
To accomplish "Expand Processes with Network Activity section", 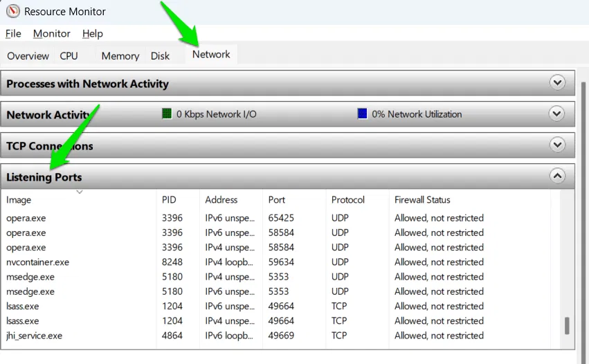I will pyautogui.click(x=557, y=83).
